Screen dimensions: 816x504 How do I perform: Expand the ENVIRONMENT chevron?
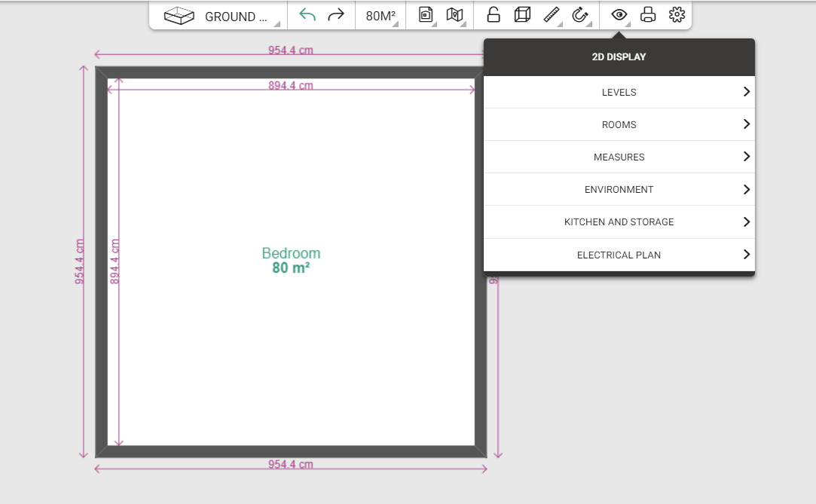tap(746, 189)
